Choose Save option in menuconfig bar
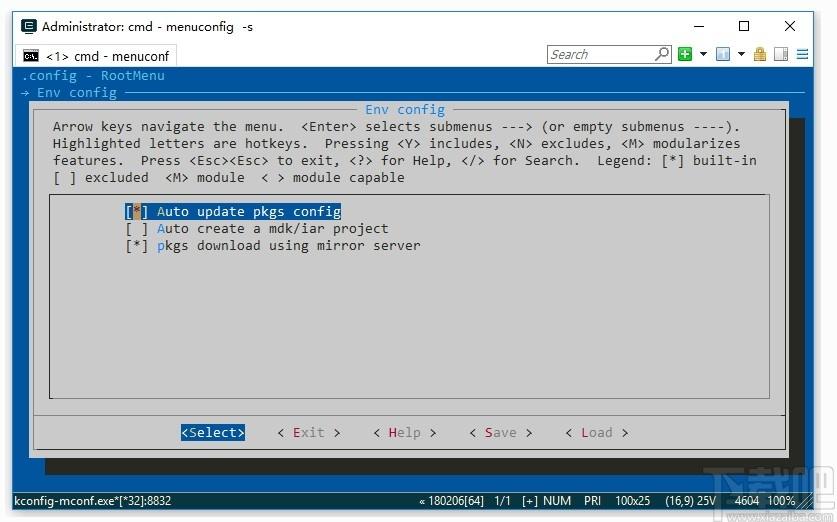837x522 pixels. coord(501,432)
